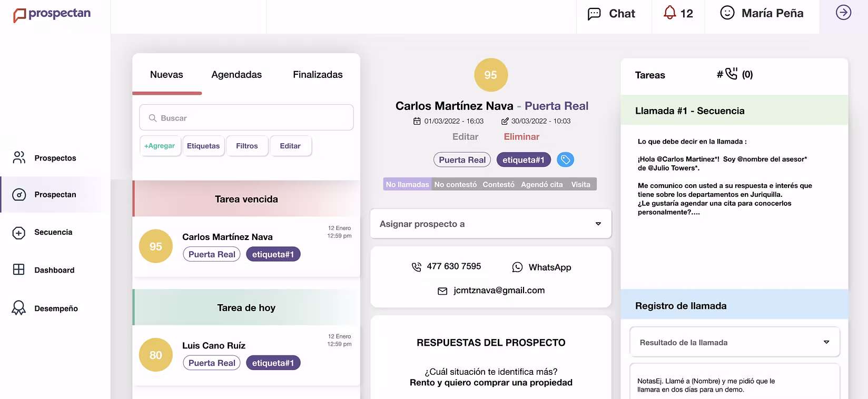Screen dimensions: 868x399
Task: Click the Puerta Real tag in the detail header
Action: tap(462, 159)
